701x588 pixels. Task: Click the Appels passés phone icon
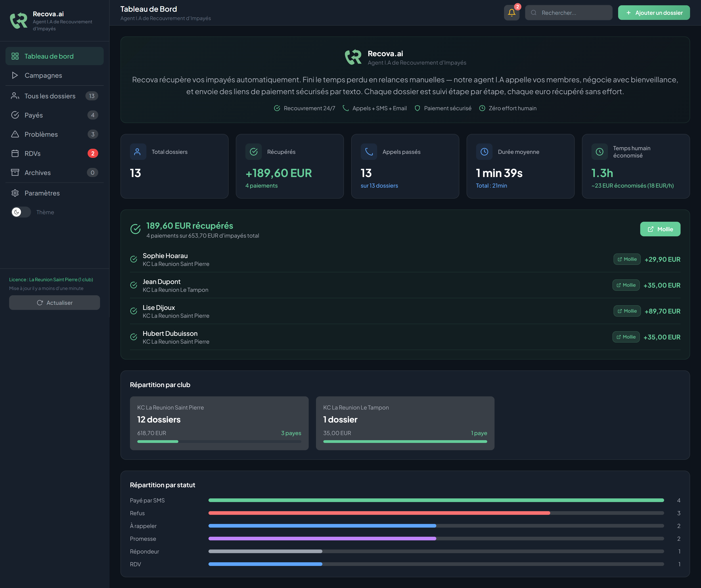(369, 152)
